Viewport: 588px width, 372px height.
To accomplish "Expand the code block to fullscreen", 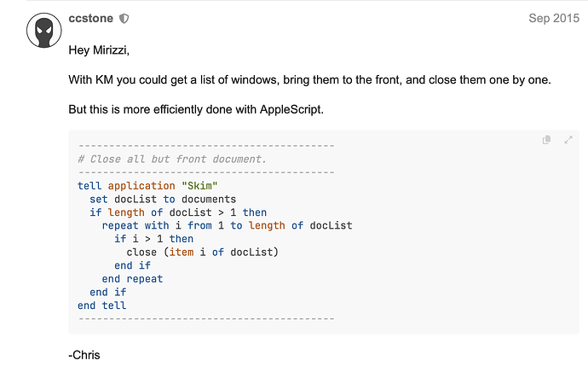I will tap(568, 140).
